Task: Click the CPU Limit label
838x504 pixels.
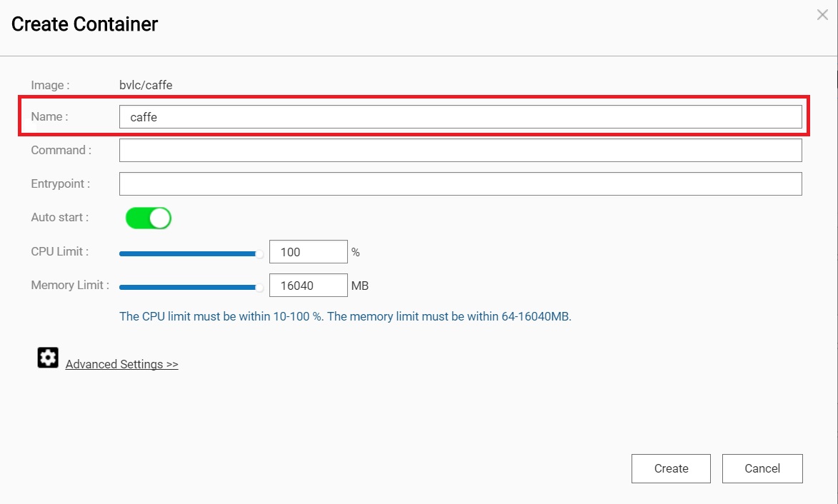Action: (60, 251)
